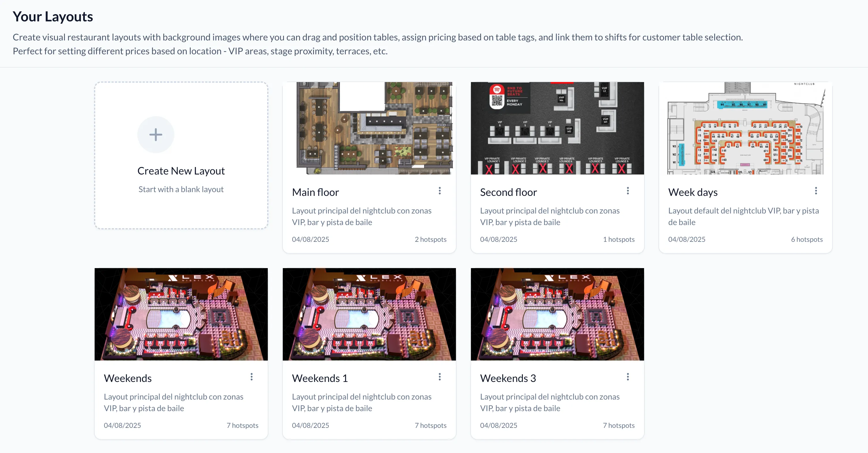This screenshot has width=868, height=453.
Task: Click the Second floor title
Action: coord(508,192)
